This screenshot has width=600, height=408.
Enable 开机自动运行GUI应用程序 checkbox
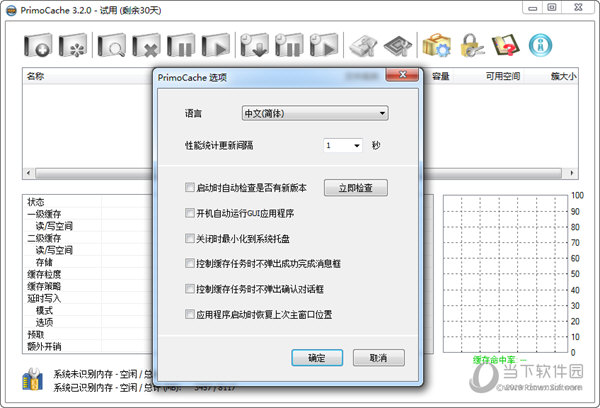pos(189,213)
